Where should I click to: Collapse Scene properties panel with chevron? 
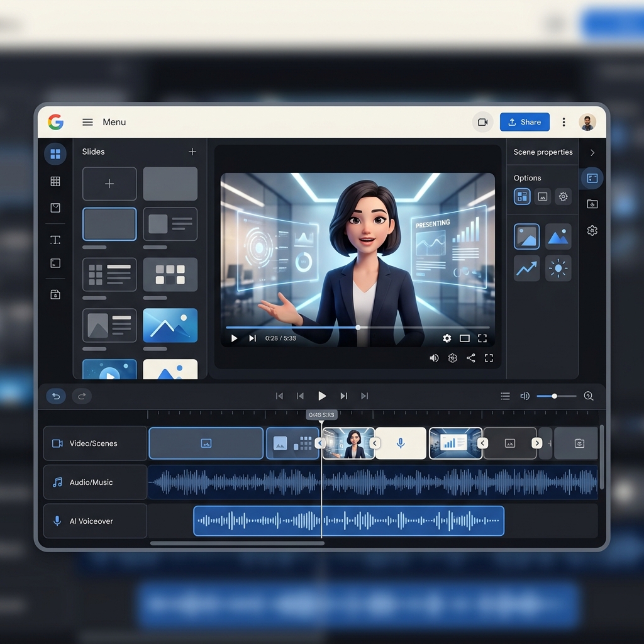point(592,152)
